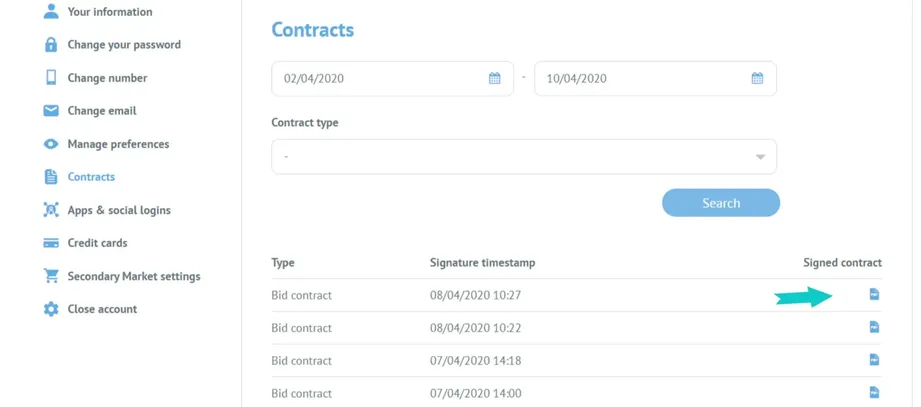The width and height of the screenshot is (921, 407).
Task: Click the Contract type dropdown arrow
Action: pos(760,157)
